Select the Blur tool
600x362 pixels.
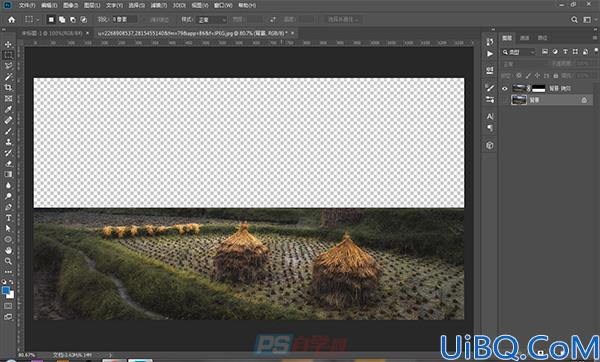(x=8, y=185)
